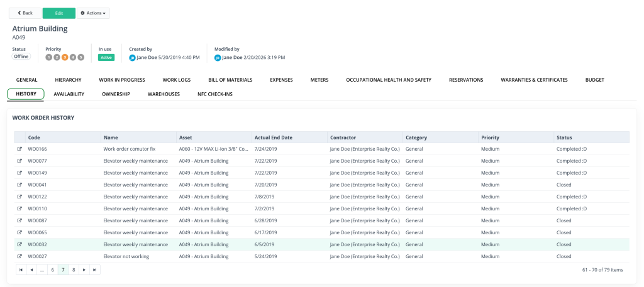Open the Bill of Materials tab
Viewport: 644px width, 287px height.
point(230,80)
